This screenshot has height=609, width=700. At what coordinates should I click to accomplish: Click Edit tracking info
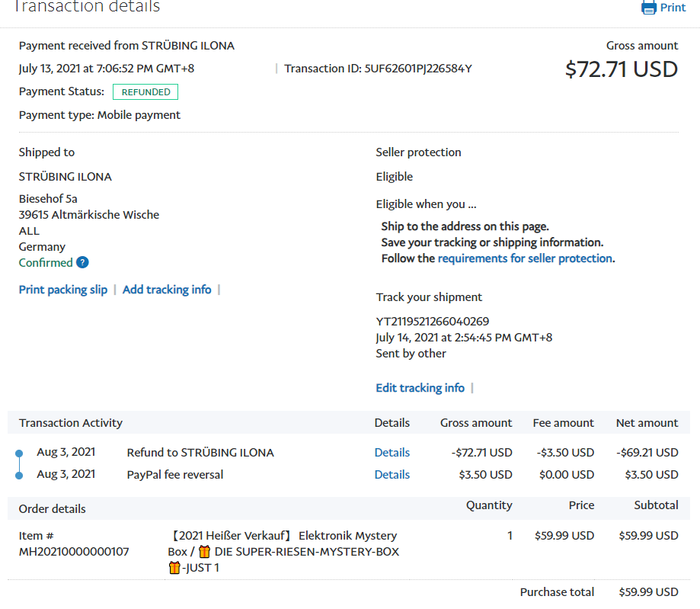[420, 388]
